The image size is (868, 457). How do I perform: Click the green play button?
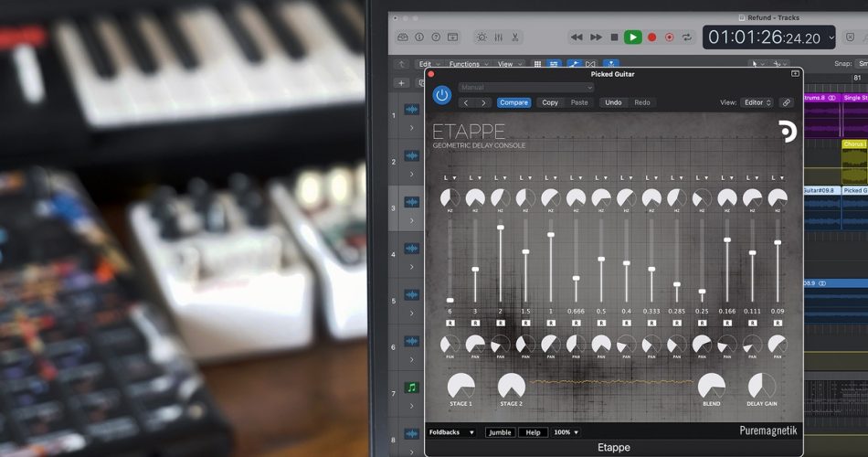click(633, 37)
